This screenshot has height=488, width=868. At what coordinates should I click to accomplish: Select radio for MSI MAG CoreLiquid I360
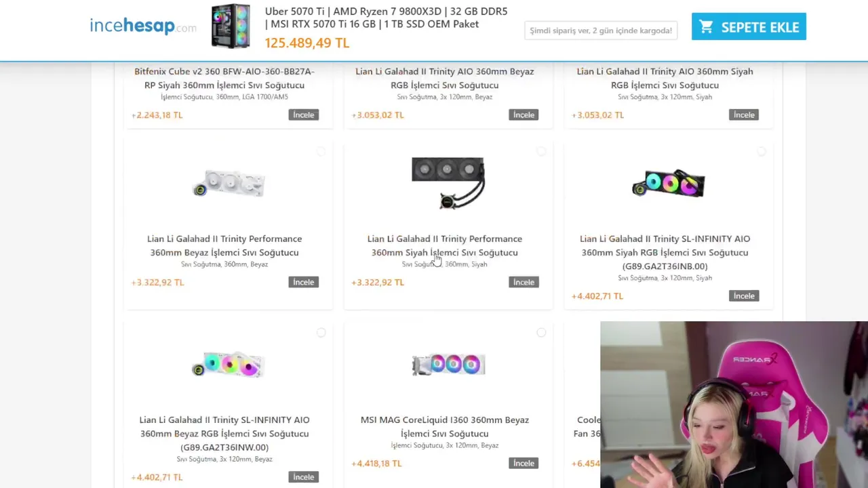(541, 333)
